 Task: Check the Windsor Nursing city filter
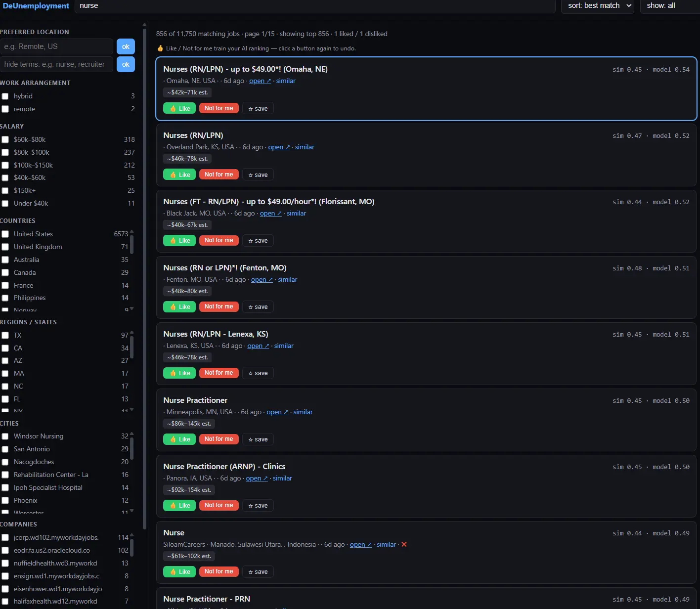tap(5, 436)
